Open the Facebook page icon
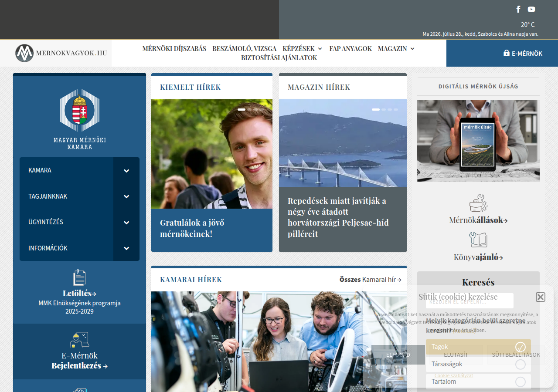Viewport: 558px width, 392px height. pyautogui.click(x=518, y=9)
